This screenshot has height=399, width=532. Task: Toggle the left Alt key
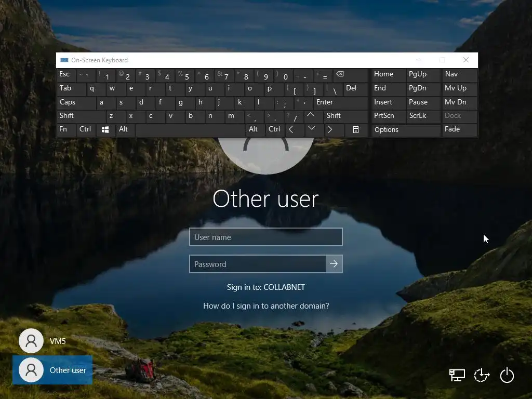tap(126, 130)
